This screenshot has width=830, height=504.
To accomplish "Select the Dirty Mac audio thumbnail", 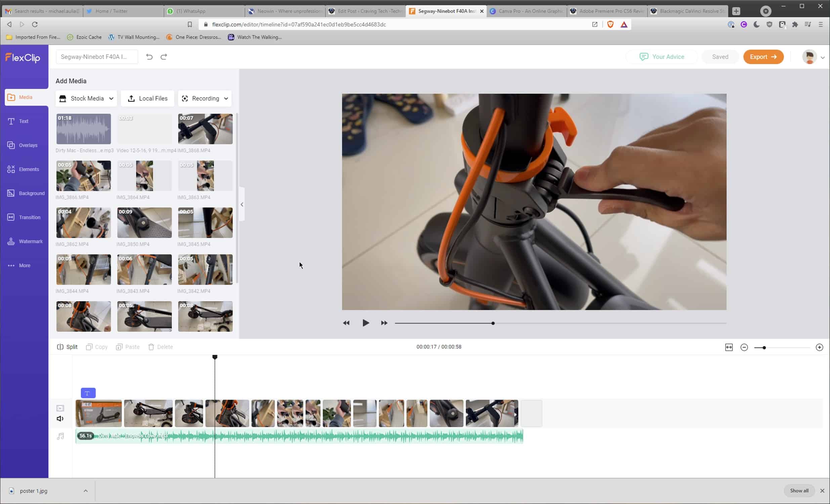I will 84,129.
